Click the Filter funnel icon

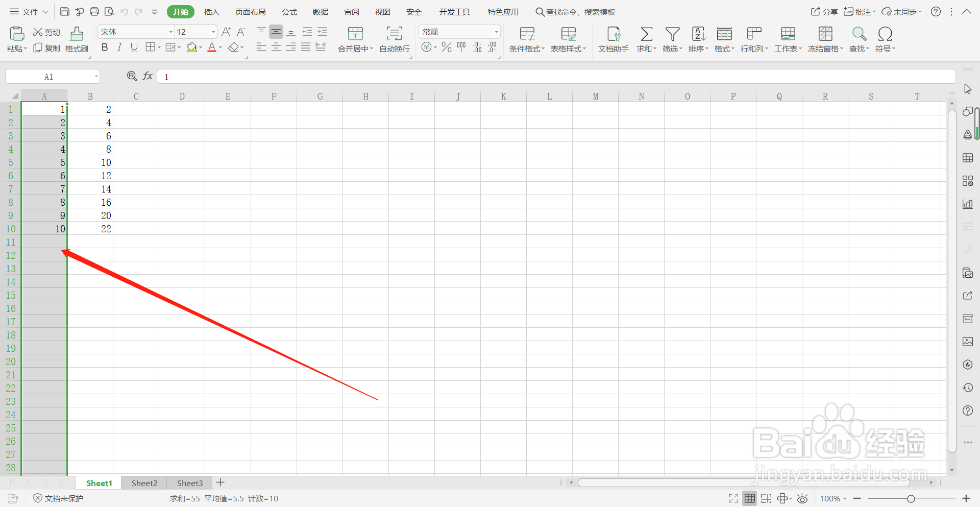672,34
